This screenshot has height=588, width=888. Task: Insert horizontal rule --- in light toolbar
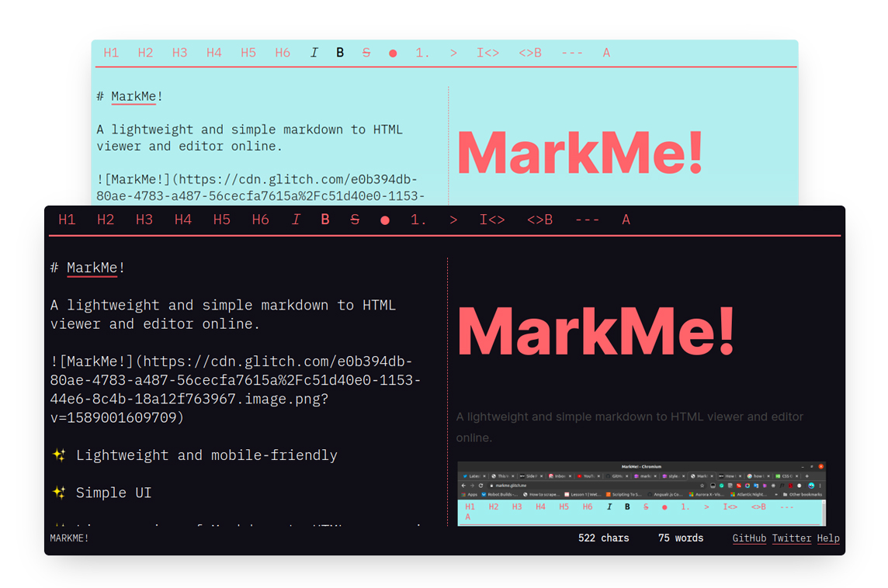coord(572,53)
